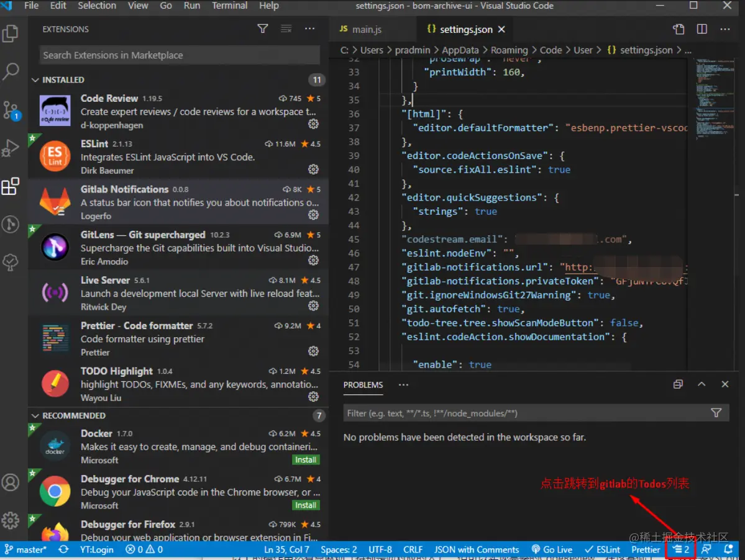
Task: Open the Run menu
Action: 192,6
